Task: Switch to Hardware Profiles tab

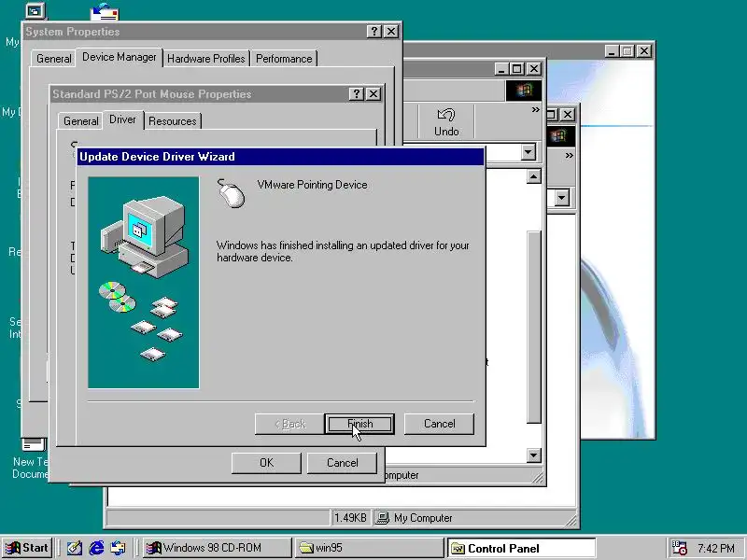Action: pyautogui.click(x=205, y=59)
